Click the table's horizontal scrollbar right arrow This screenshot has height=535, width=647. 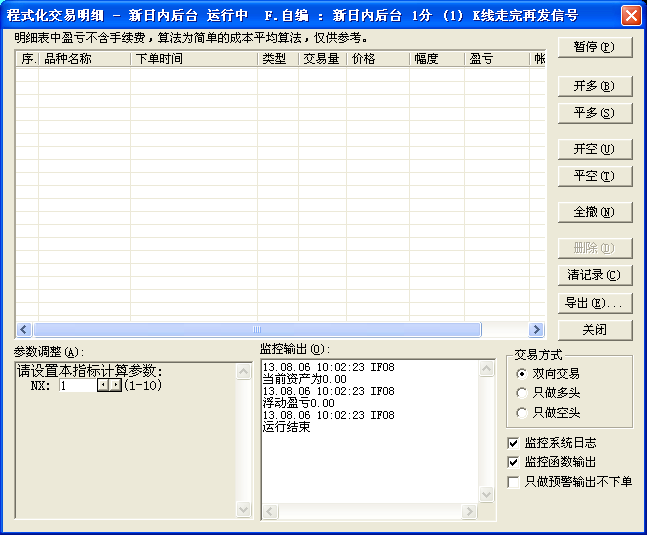[536, 330]
